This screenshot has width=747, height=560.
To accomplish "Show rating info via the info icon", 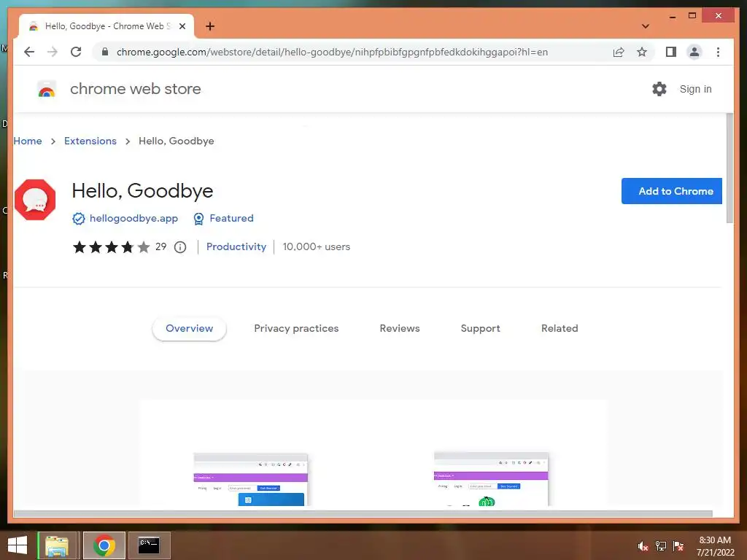I will (x=180, y=247).
